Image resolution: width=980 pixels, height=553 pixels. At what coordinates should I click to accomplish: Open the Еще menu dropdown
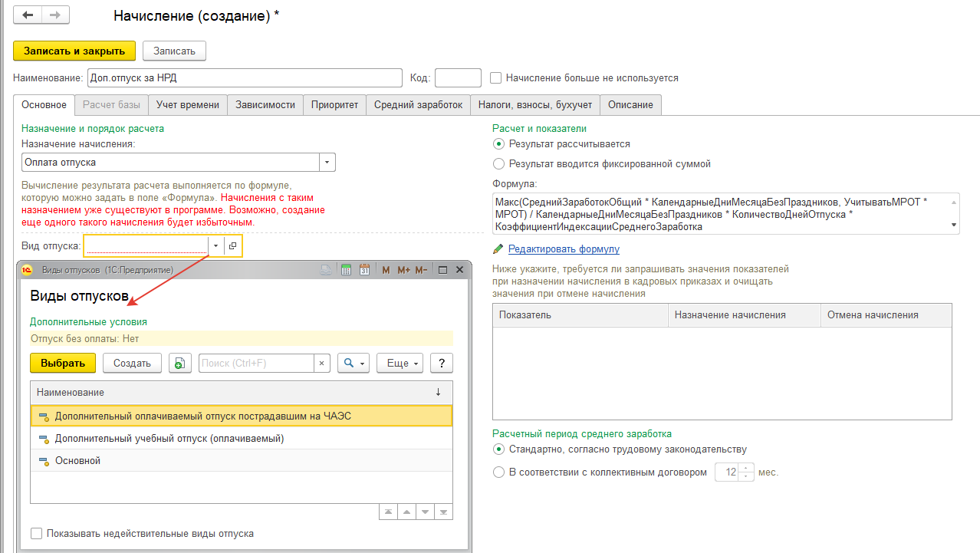[x=400, y=363]
